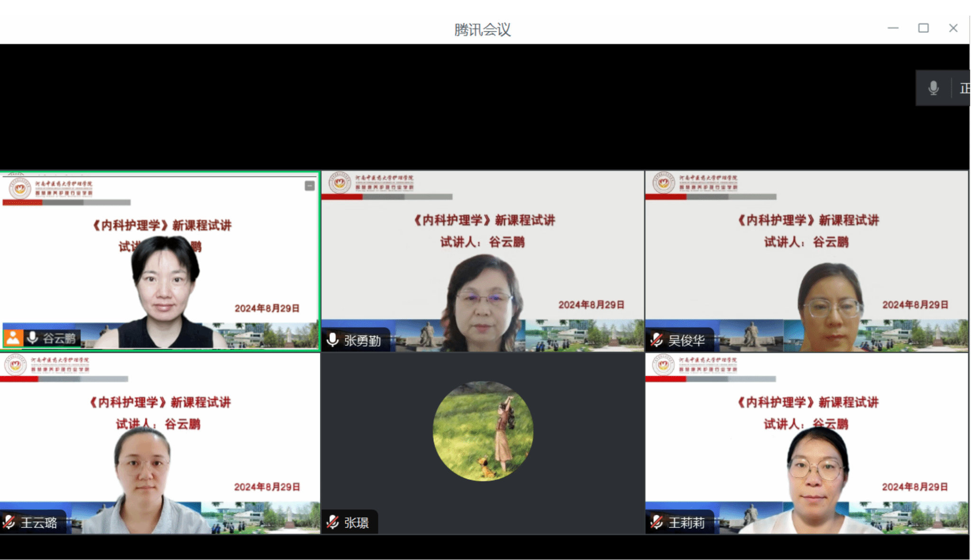Screen dimensions: 971x560
Task: Click the muted microphone icon next to 王莉莉
Action: click(657, 522)
